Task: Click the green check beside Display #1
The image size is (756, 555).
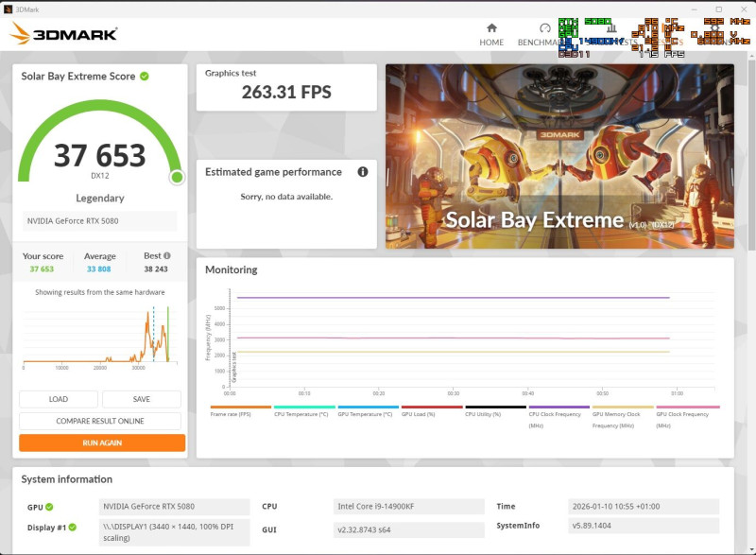Action: click(x=73, y=527)
